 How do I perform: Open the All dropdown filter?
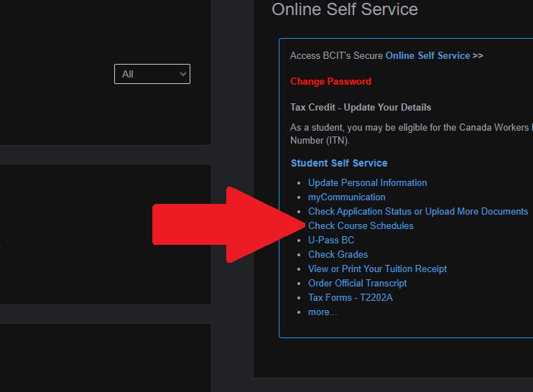click(152, 74)
